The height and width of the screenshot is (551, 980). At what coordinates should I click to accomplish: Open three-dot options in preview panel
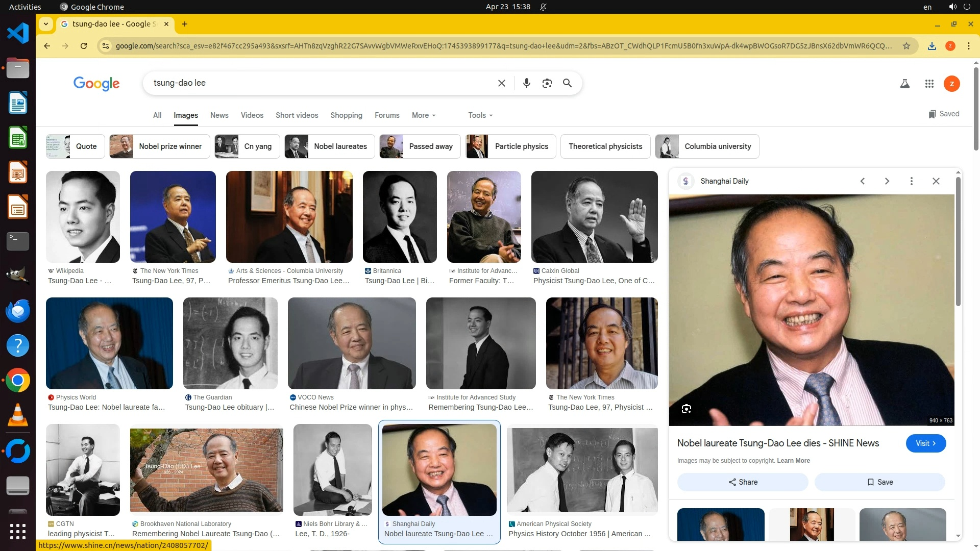coord(911,181)
